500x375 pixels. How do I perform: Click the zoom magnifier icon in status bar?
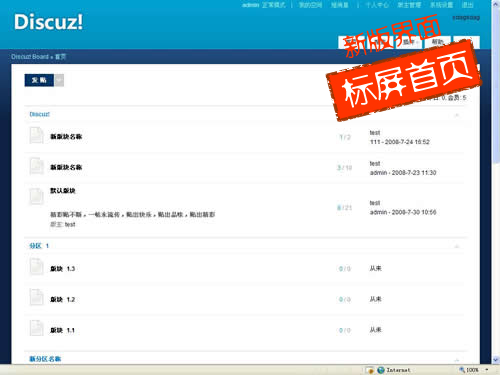[x=462, y=370]
